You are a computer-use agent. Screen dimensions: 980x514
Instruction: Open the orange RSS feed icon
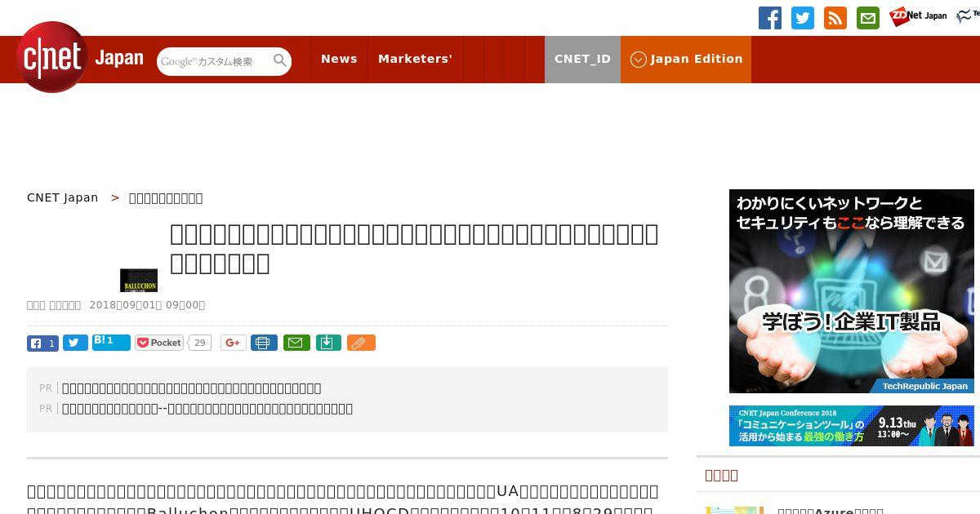click(835, 18)
